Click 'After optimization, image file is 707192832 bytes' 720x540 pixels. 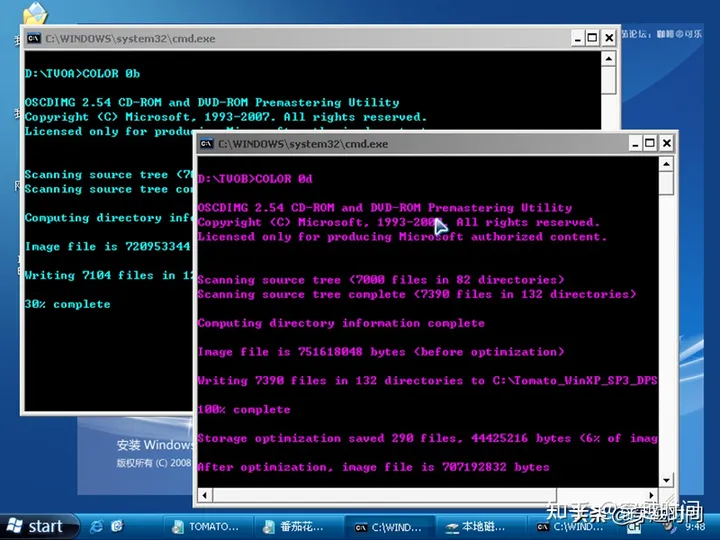click(373, 467)
